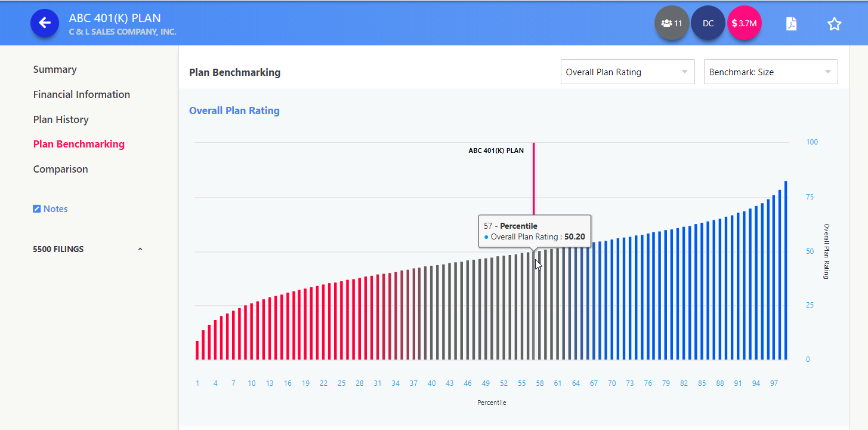
Task: Open the Comparison page
Action: point(61,169)
